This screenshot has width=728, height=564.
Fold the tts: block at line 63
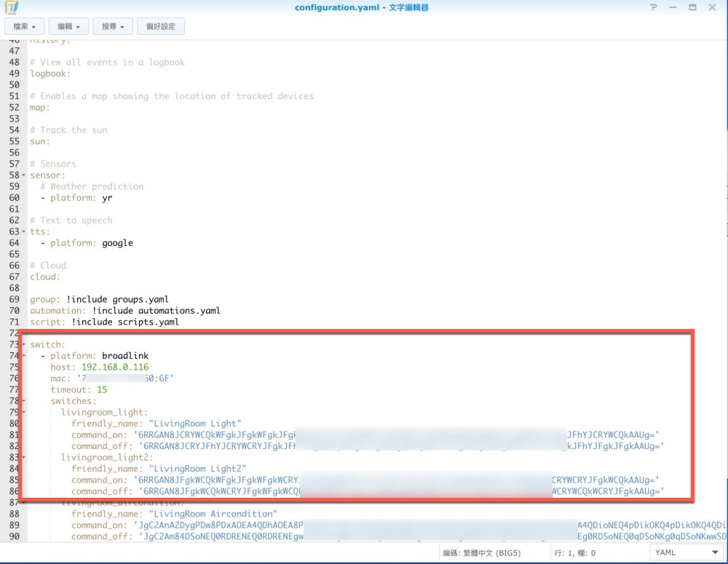tap(25, 232)
